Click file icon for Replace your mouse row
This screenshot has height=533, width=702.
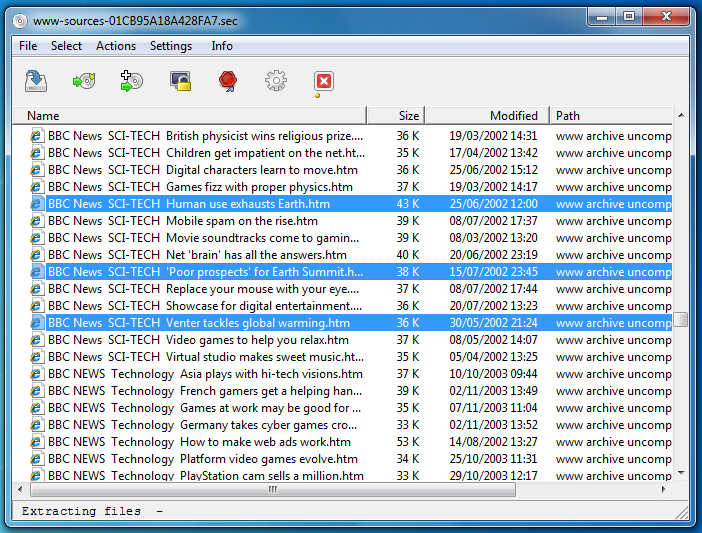point(37,289)
